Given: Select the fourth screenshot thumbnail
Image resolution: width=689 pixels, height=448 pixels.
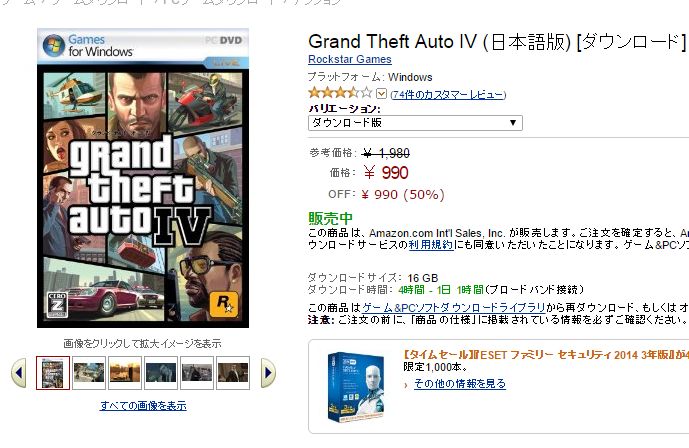Looking at the screenshot, I should (161, 372).
